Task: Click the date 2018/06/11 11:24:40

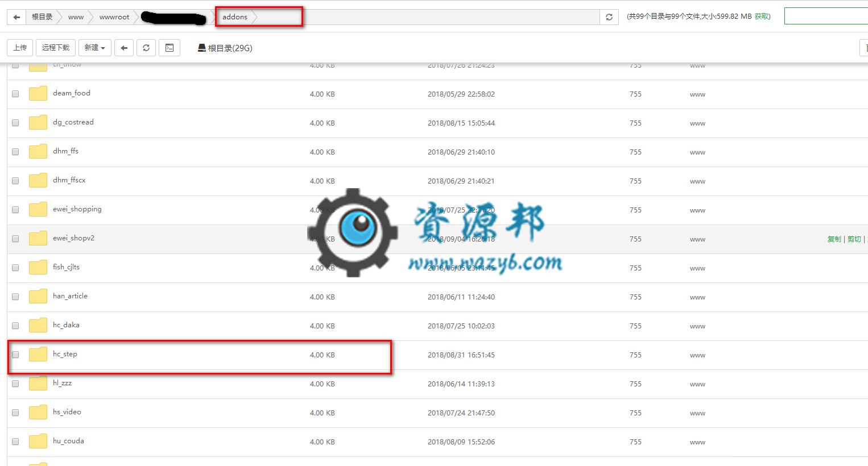Action: click(x=461, y=297)
